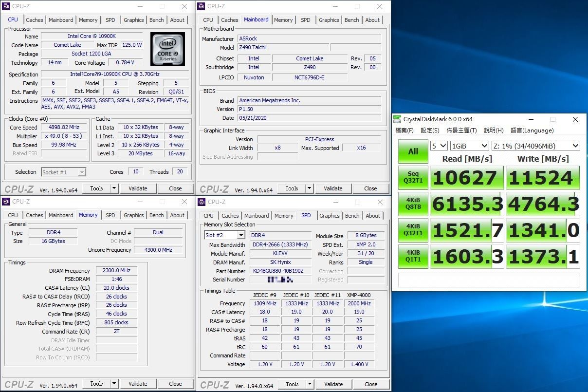The height and width of the screenshot is (392, 588).
Task: Open the 語言(Language) menu
Action: 532,131
